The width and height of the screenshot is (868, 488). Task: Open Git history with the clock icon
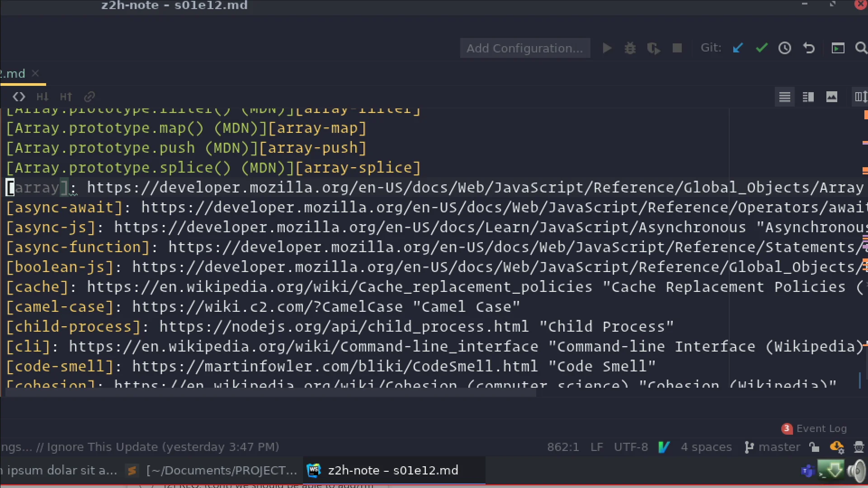[785, 48]
